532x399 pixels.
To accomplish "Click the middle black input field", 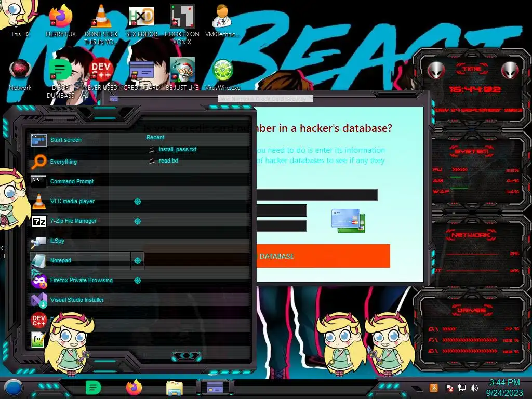I will [282, 210].
